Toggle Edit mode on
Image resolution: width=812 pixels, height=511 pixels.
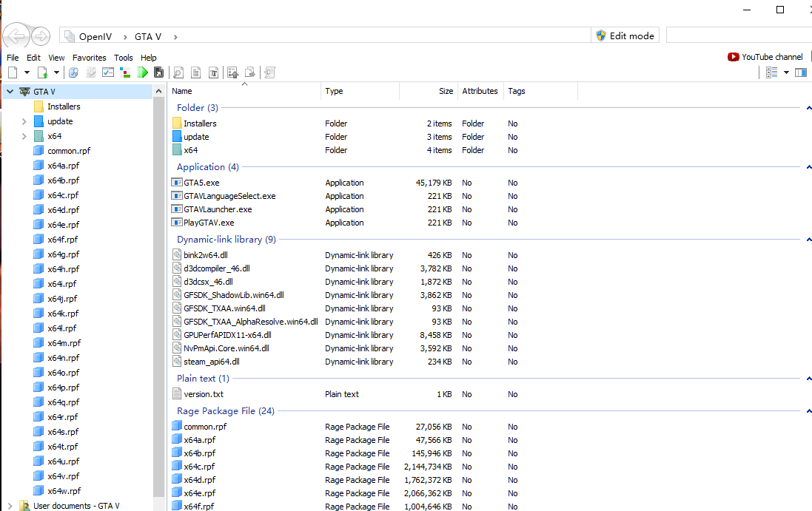pyautogui.click(x=624, y=35)
